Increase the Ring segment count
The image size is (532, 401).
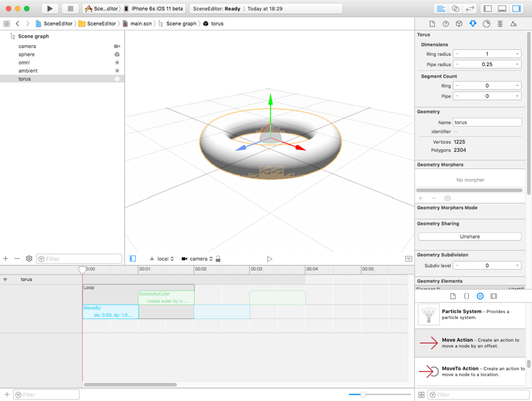(517, 86)
